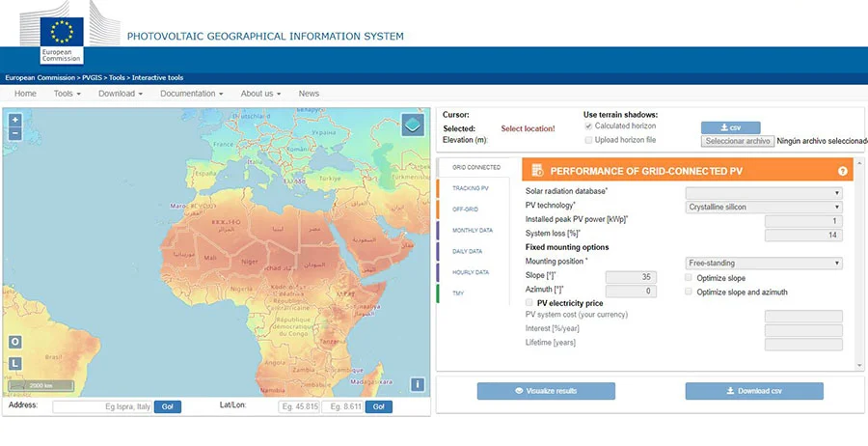Viewport: 868px width, 446px height.
Task: Expand the About us menu
Action: (260, 94)
